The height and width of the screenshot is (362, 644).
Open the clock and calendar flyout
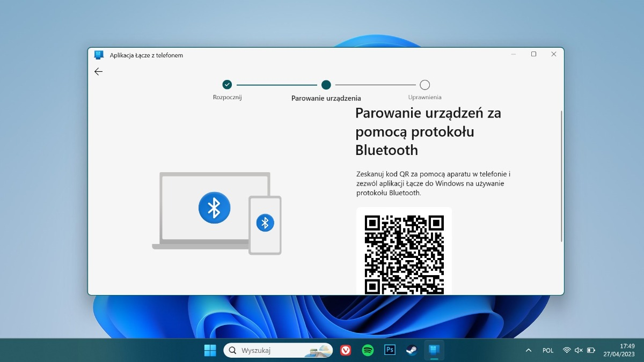point(620,350)
